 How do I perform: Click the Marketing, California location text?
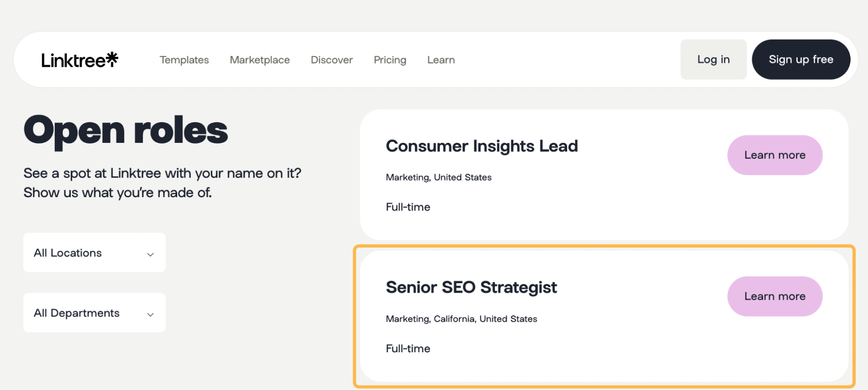coord(461,318)
